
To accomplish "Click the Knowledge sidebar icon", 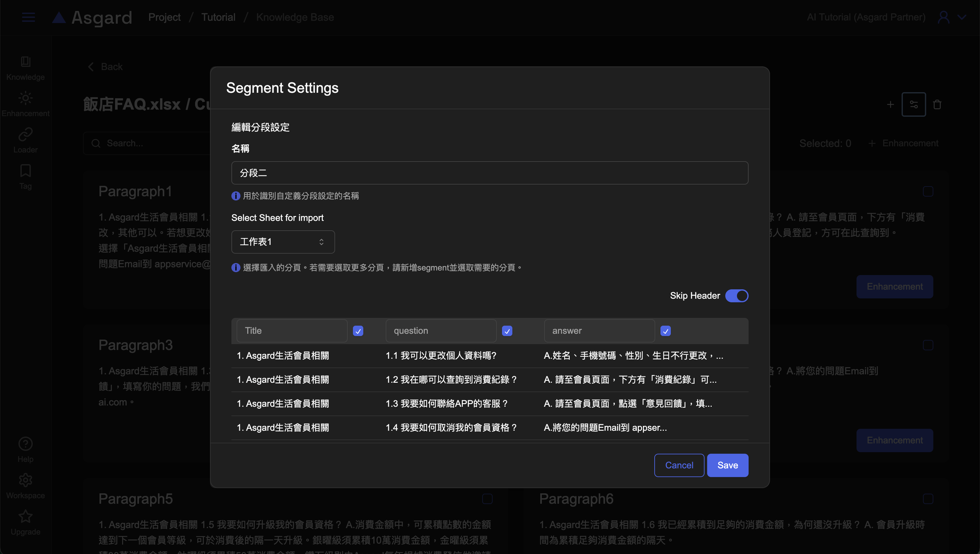I will coord(26,62).
